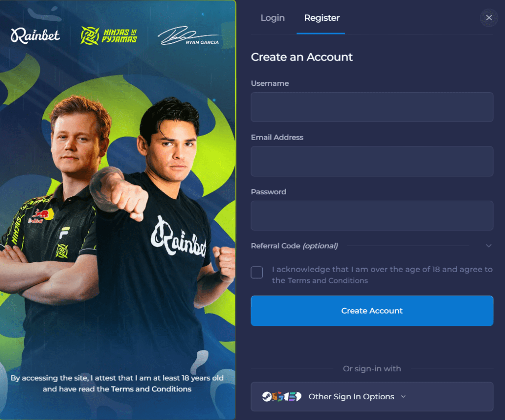Choose the Steam sign-in icon
Viewport: 505px width, 420px height.
coord(267,396)
